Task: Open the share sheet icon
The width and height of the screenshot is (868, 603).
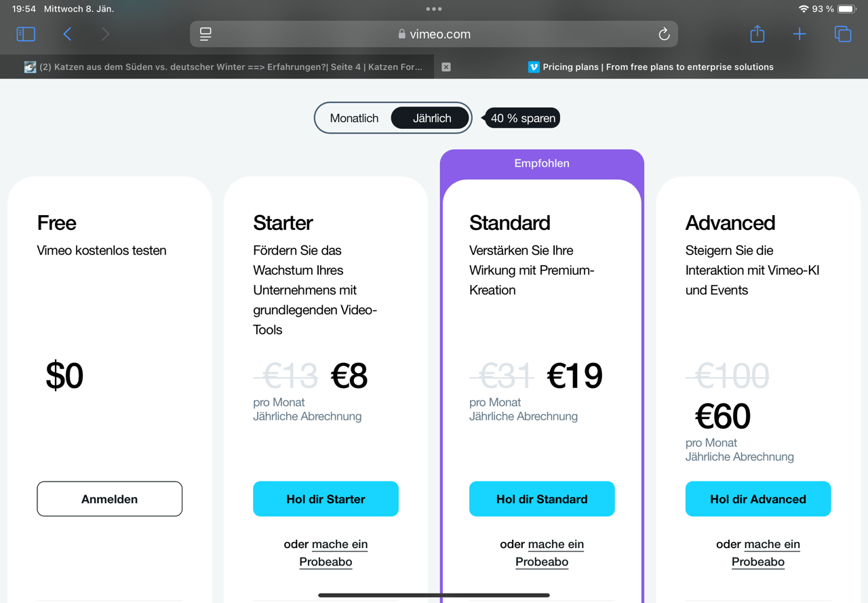Action: [757, 34]
